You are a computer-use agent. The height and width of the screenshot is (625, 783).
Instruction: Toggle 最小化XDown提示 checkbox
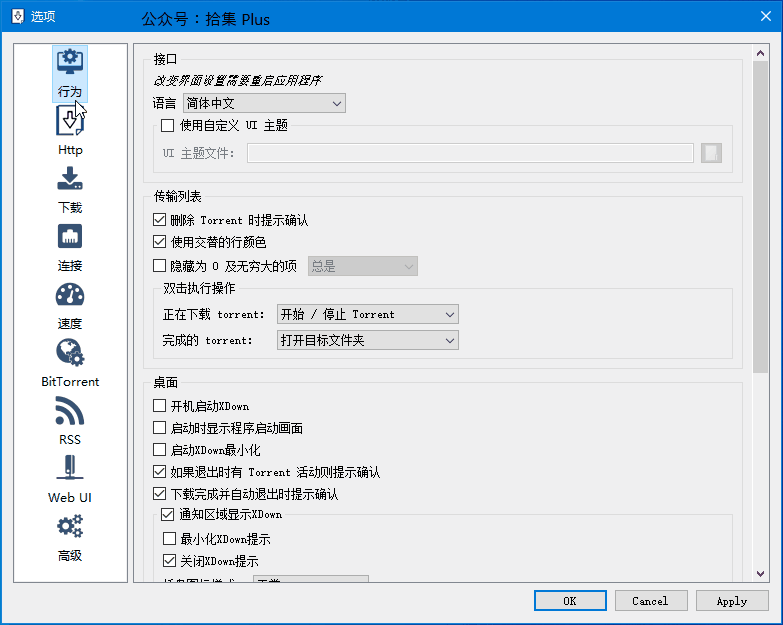169,539
